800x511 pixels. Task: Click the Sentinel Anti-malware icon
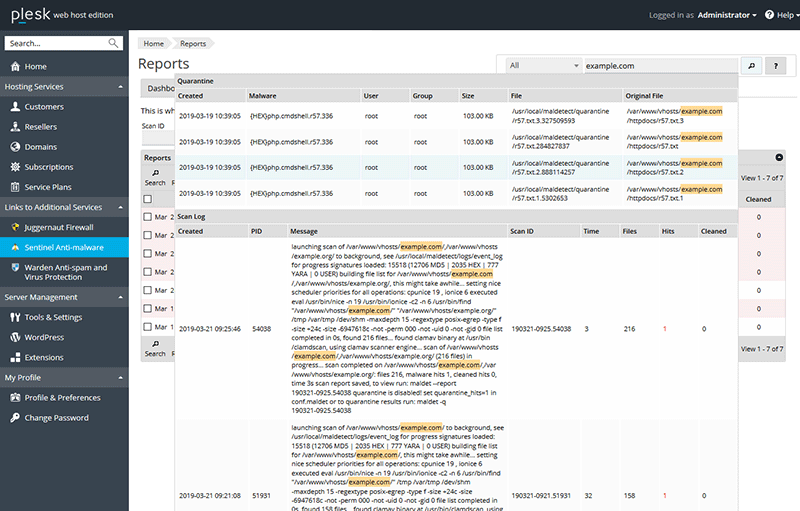(15, 247)
